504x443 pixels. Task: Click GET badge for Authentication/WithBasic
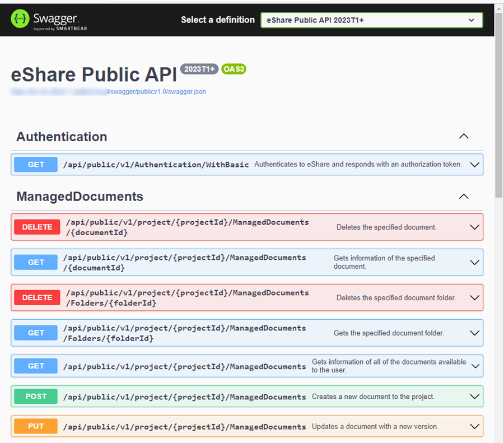click(36, 165)
